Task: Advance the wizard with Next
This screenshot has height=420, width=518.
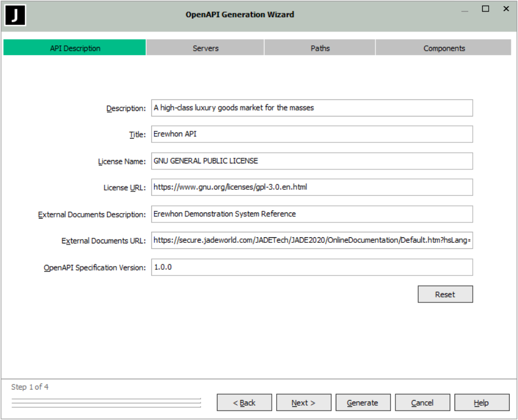Action: click(x=304, y=403)
